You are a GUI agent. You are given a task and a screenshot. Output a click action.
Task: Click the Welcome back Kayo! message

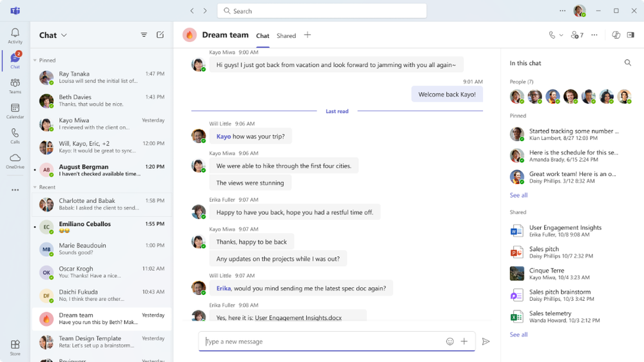447,95
